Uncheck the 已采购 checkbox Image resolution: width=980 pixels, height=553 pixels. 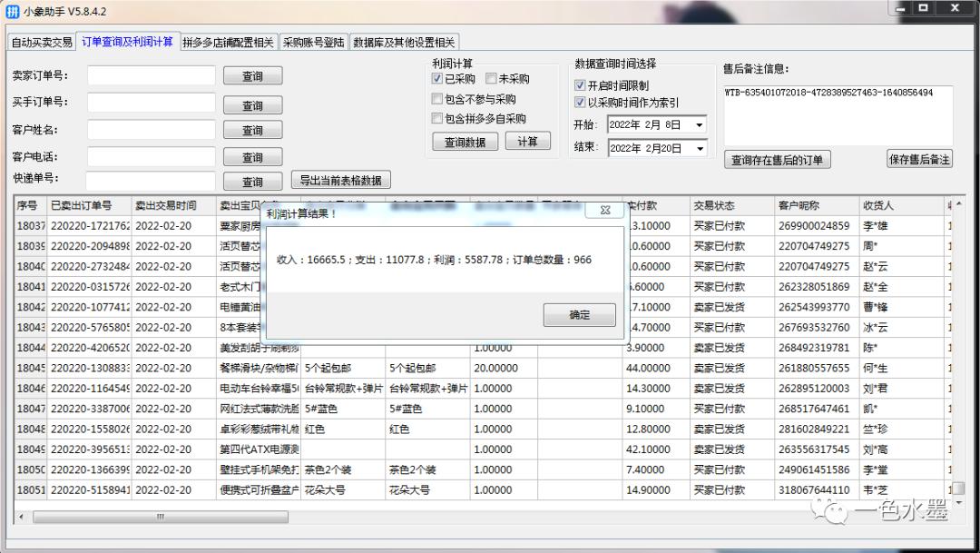[437, 77]
